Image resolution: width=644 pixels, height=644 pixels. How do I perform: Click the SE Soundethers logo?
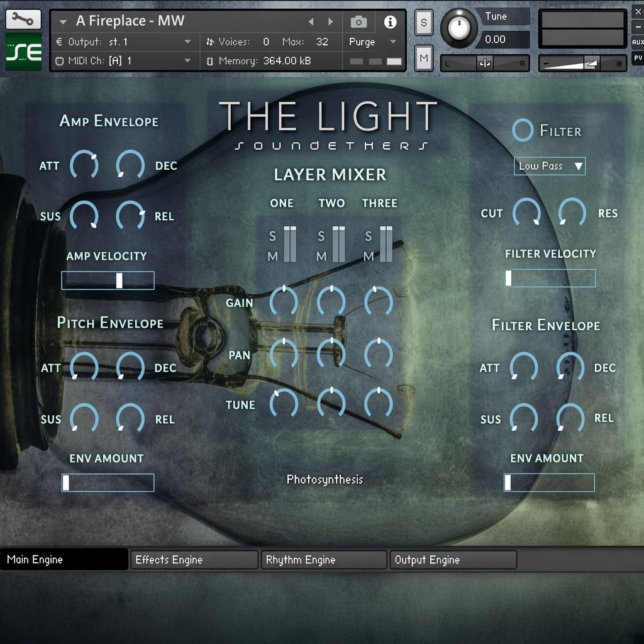[23, 52]
